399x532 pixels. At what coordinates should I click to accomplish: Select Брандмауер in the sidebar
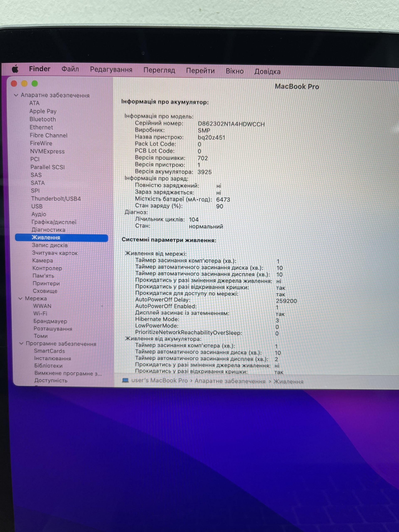[50, 321]
